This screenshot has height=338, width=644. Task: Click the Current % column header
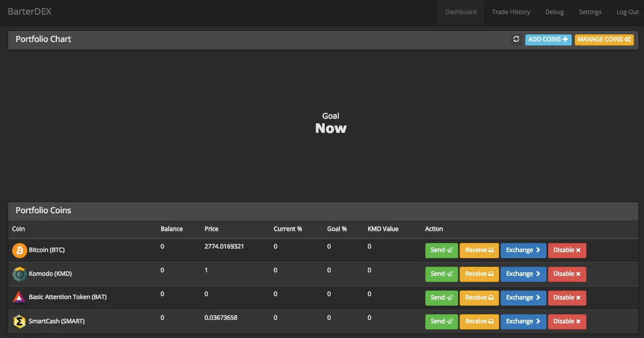(x=288, y=229)
